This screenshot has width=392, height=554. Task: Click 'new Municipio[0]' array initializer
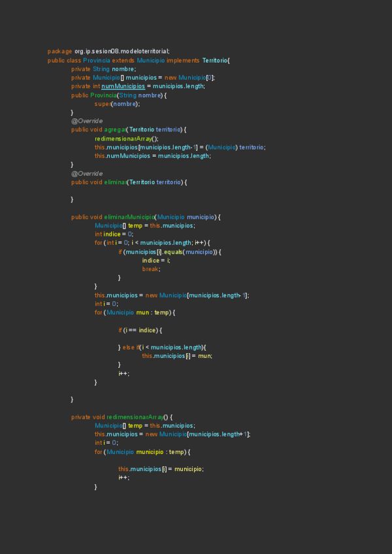point(189,78)
